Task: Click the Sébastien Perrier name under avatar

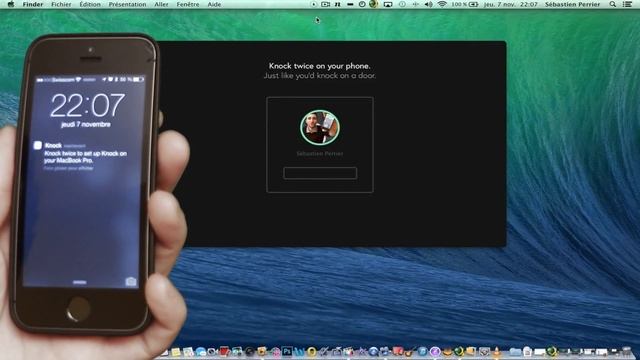Action: (x=320, y=154)
